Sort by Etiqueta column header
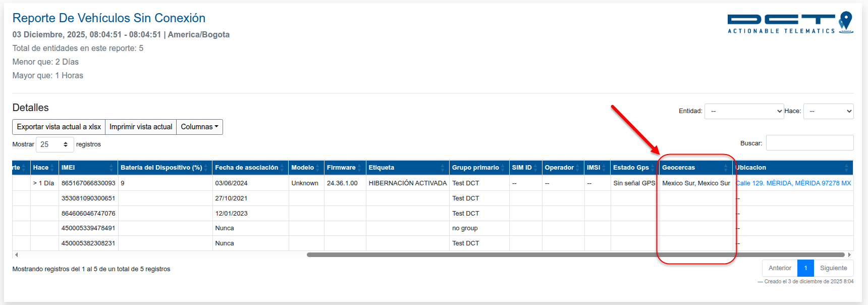This screenshot has width=868, height=305. [407, 168]
